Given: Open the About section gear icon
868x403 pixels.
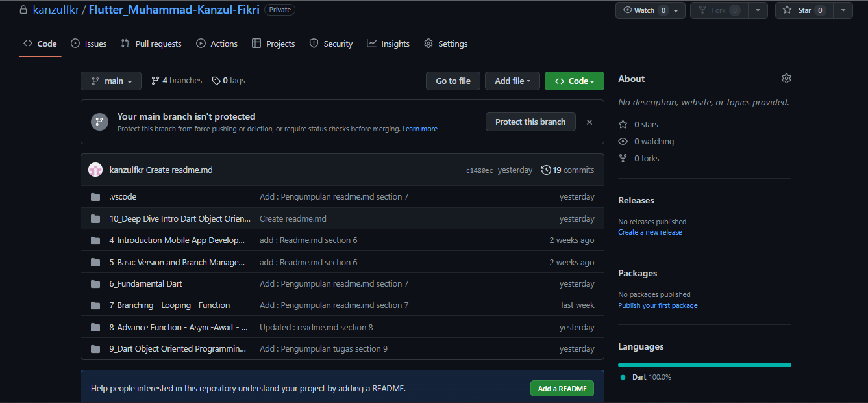Looking at the screenshot, I should (x=786, y=77).
